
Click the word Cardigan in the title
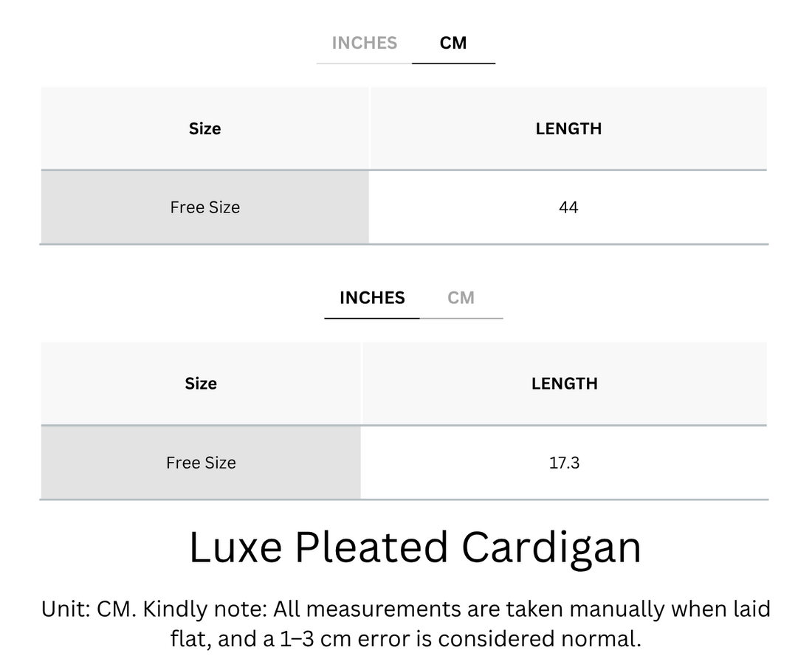click(x=551, y=548)
